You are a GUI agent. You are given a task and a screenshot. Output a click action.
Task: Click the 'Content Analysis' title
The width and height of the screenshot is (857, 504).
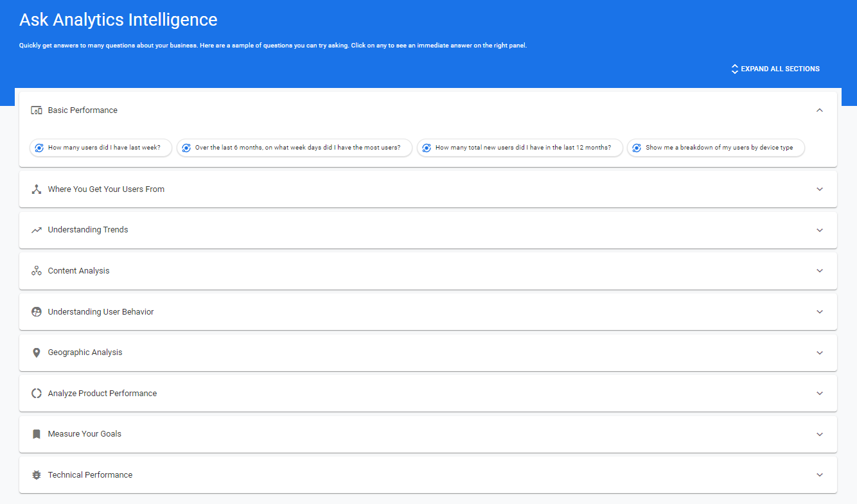tap(78, 271)
